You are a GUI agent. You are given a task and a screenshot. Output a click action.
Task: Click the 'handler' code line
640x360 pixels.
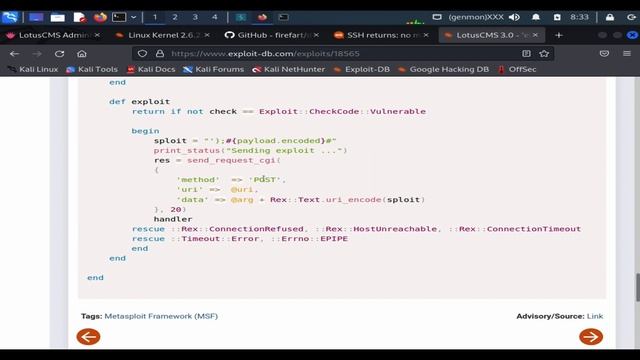173,219
